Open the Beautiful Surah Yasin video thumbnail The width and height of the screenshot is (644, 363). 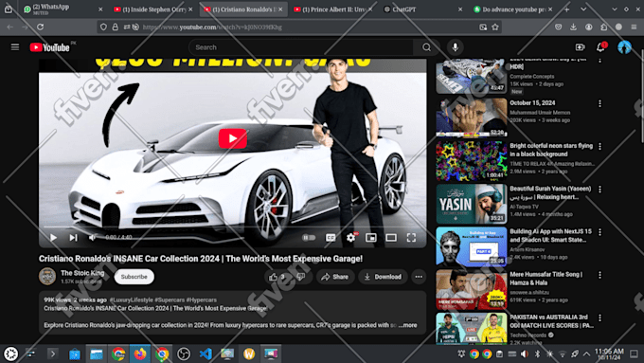tap(471, 204)
